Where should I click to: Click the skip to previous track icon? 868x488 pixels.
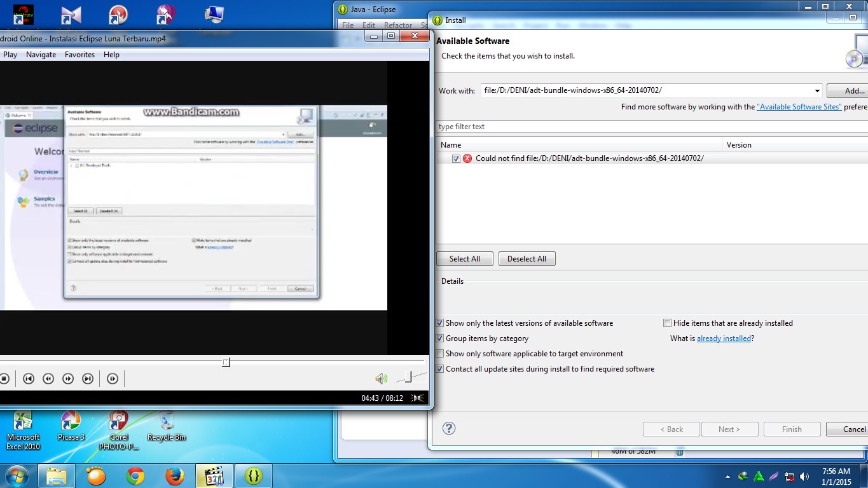[28, 379]
